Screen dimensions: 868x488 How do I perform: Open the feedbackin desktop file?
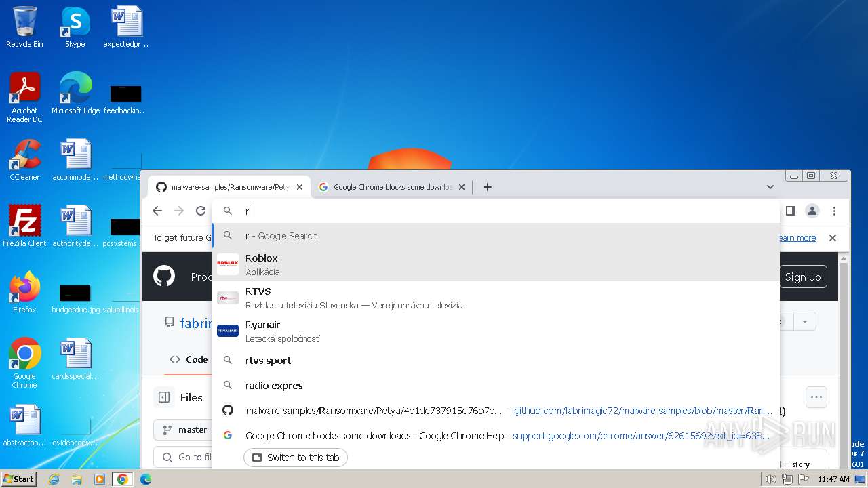[x=125, y=99]
